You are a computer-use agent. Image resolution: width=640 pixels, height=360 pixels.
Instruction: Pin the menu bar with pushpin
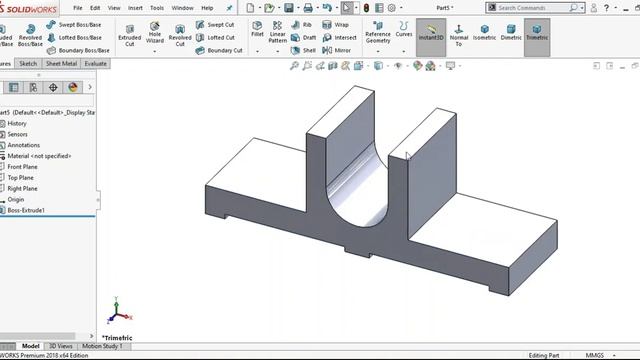(x=229, y=8)
